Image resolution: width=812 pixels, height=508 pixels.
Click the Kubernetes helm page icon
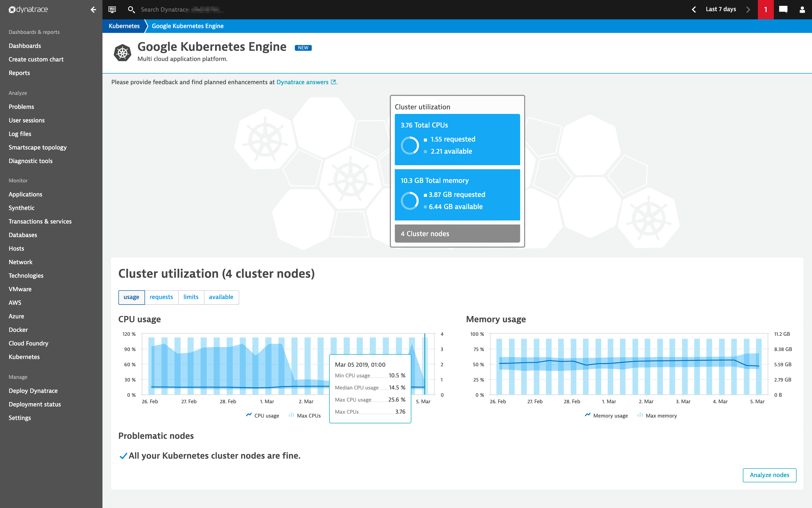click(x=123, y=53)
